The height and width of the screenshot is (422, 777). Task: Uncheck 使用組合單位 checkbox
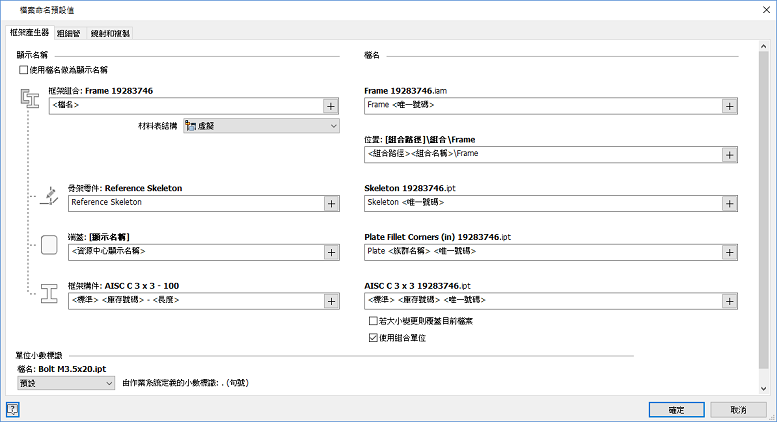pos(374,338)
